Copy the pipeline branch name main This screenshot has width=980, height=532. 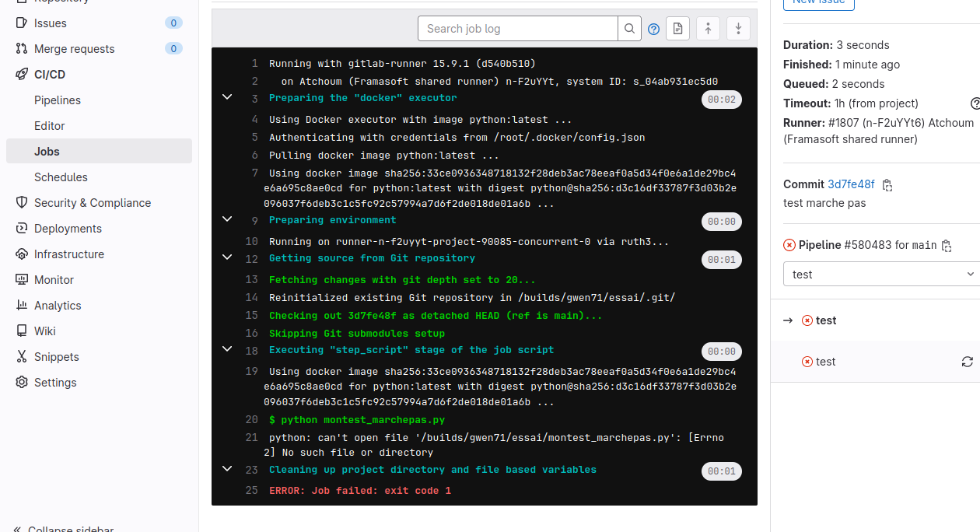(x=947, y=246)
